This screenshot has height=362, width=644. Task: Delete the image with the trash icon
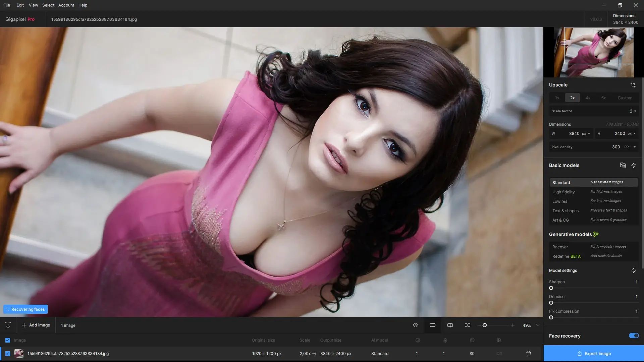(x=528, y=354)
